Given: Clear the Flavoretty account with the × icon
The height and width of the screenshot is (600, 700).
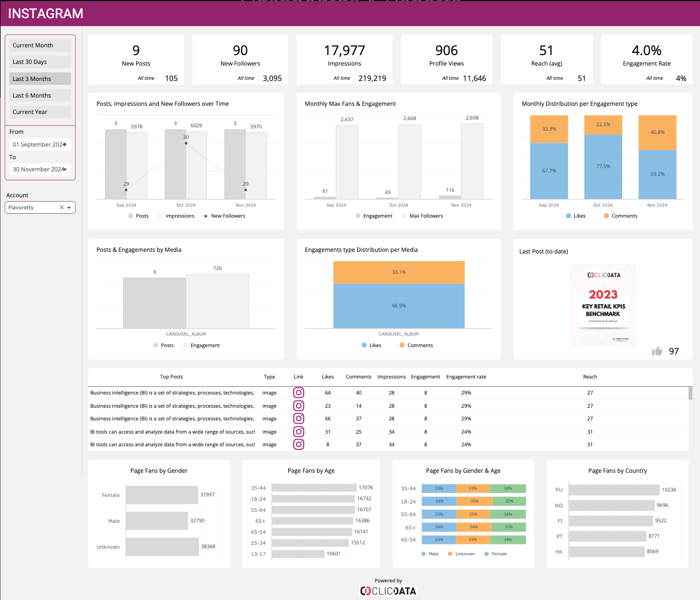Looking at the screenshot, I should (x=62, y=207).
